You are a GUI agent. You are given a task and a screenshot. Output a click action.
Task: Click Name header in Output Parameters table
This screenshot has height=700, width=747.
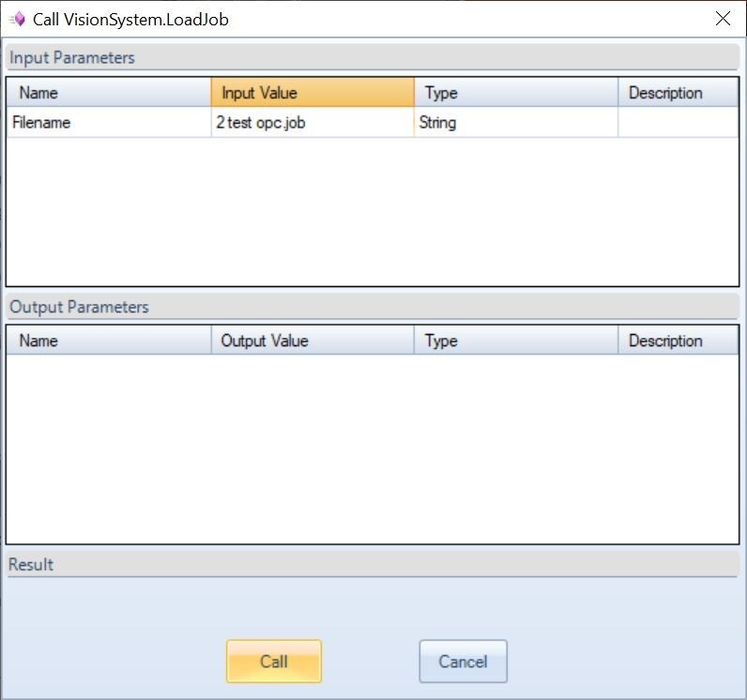click(x=109, y=341)
